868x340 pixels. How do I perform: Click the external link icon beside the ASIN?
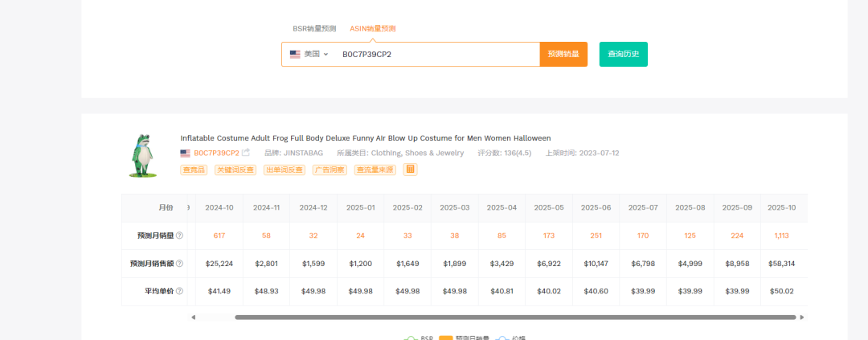click(x=246, y=153)
